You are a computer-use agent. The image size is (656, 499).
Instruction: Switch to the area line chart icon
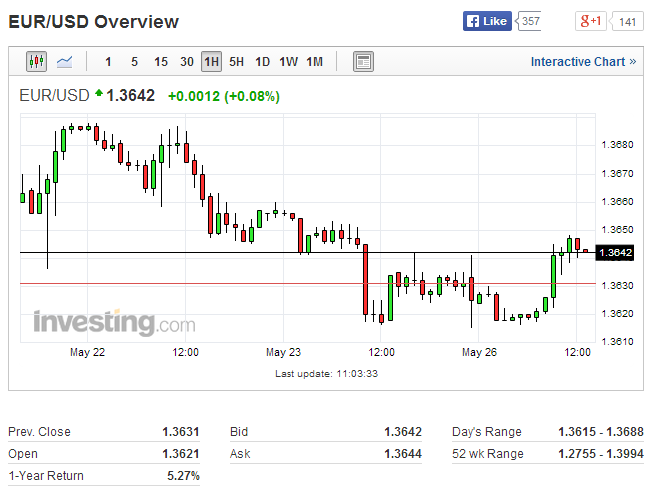[64, 62]
